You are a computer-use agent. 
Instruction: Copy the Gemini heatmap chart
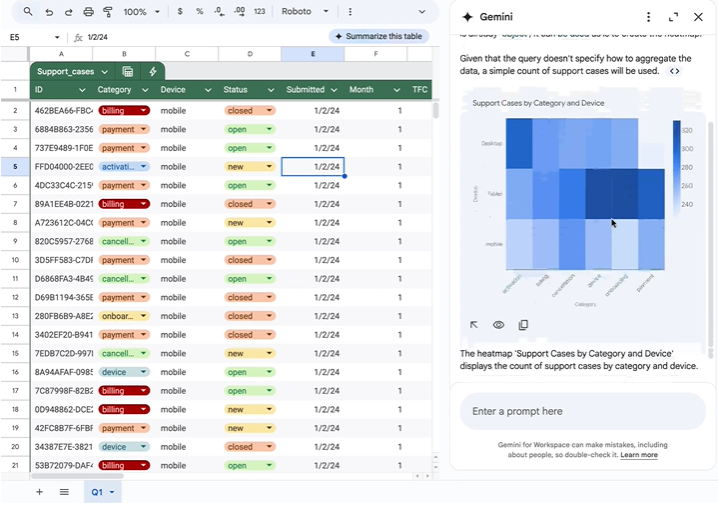tap(523, 325)
